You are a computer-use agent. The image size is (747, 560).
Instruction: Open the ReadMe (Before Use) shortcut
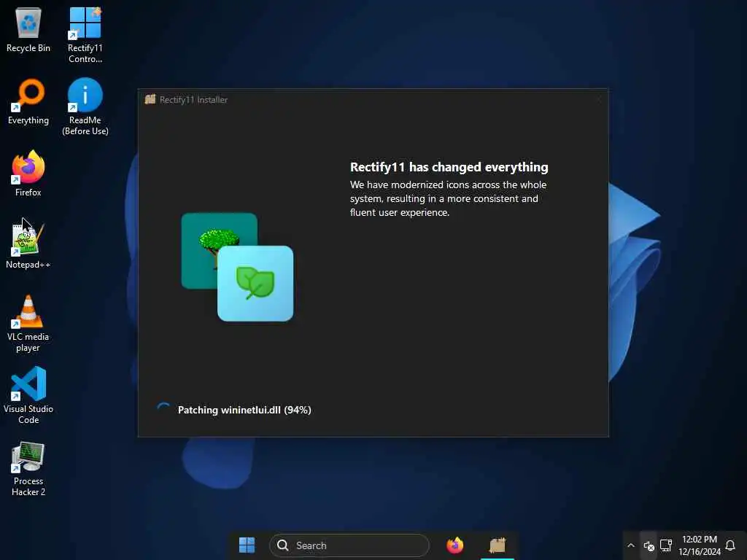[x=85, y=107]
